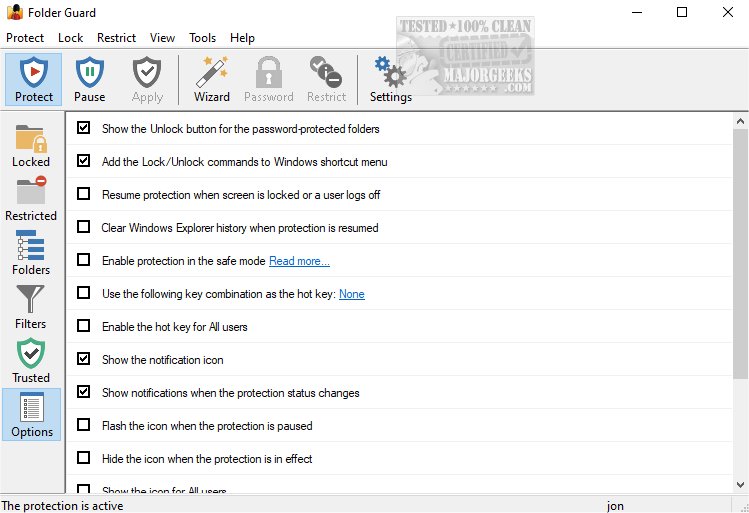749x513 pixels.
Task: Click the scrollbar up arrow
Action: [x=740, y=121]
